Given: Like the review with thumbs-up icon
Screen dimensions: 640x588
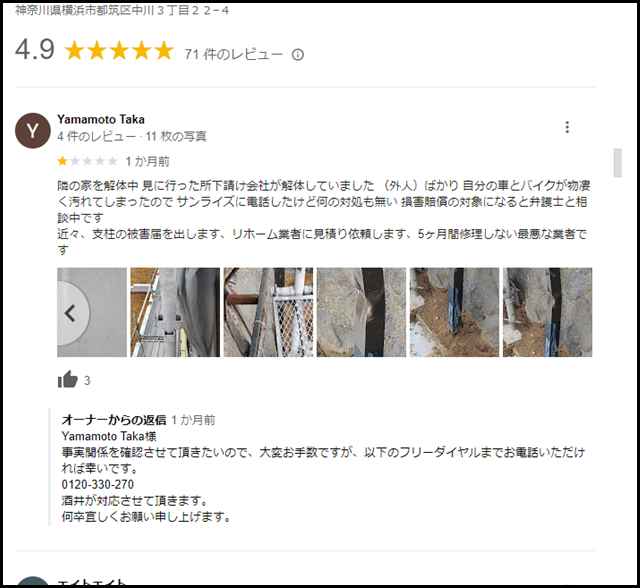Looking at the screenshot, I should [x=67, y=379].
